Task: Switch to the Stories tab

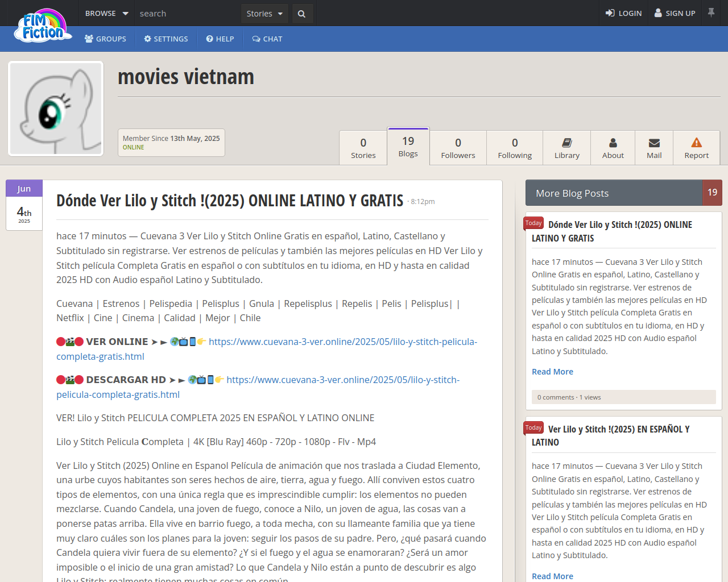Action: [x=363, y=148]
